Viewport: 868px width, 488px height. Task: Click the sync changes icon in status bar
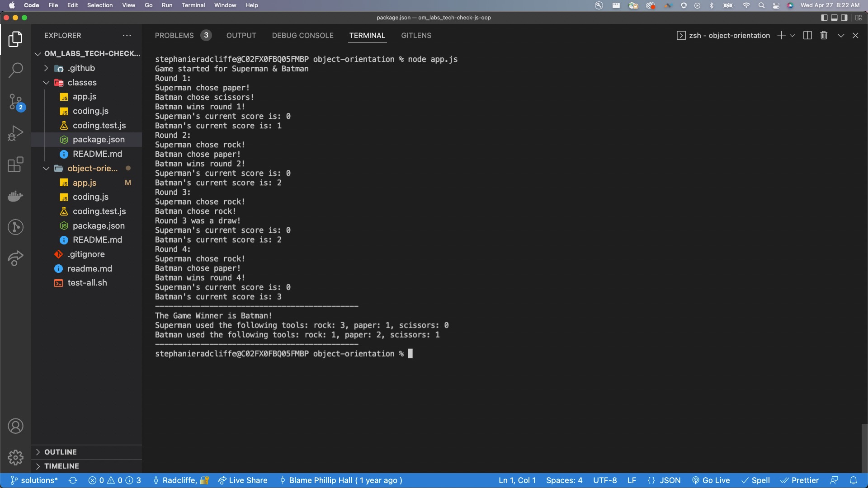click(x=73, y=480)
